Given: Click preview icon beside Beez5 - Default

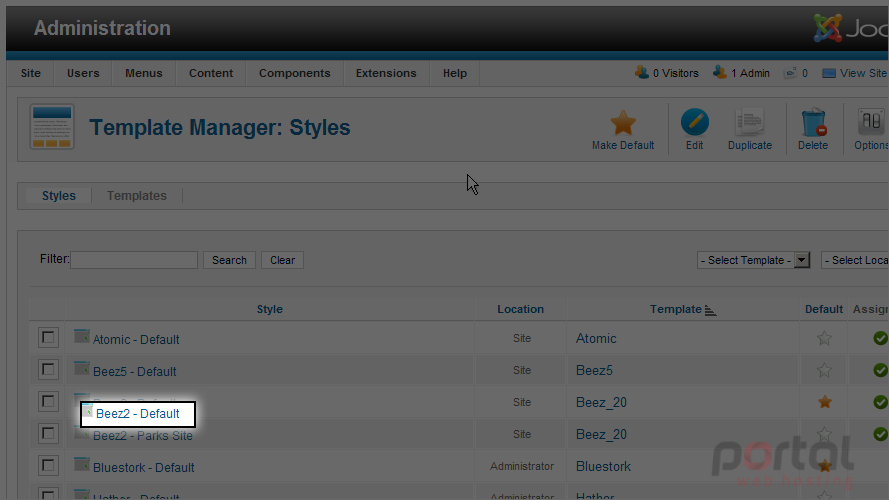Looking at the screenshot, I should (x=82, y=368).
